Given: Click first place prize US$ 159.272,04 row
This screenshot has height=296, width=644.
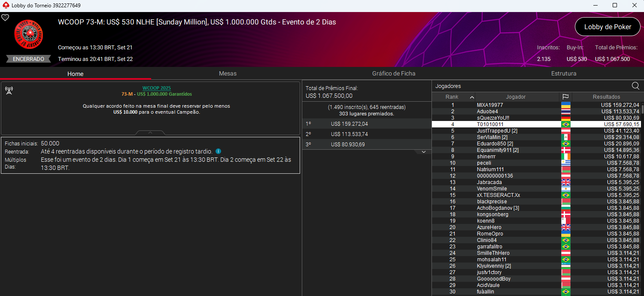Looking at the screenshot, I should [x=367, y=124].
